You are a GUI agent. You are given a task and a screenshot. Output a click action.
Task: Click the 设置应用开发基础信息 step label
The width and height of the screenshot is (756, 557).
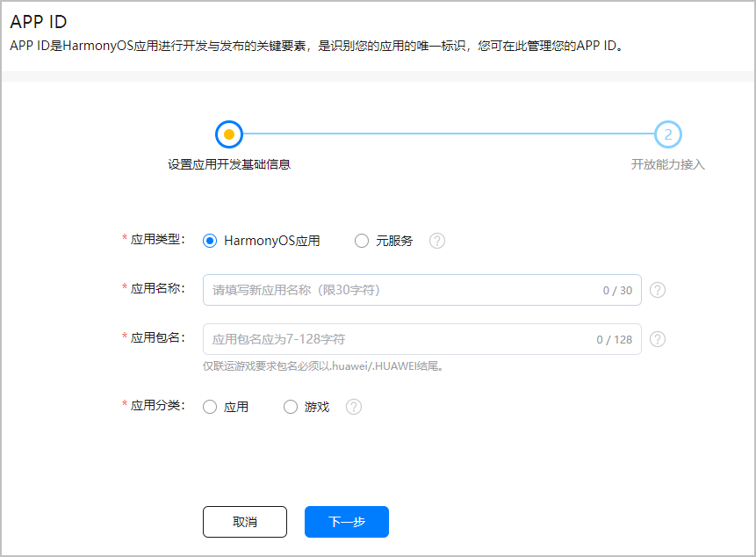228,164
